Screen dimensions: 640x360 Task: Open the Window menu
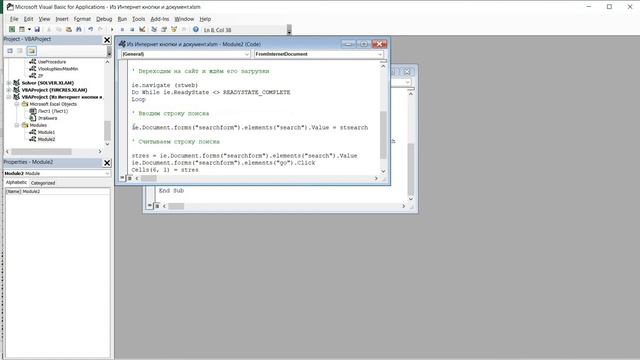click(184, 19)
